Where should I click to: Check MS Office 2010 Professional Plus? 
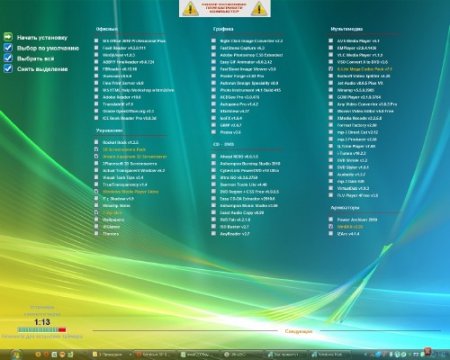(96, 41)
